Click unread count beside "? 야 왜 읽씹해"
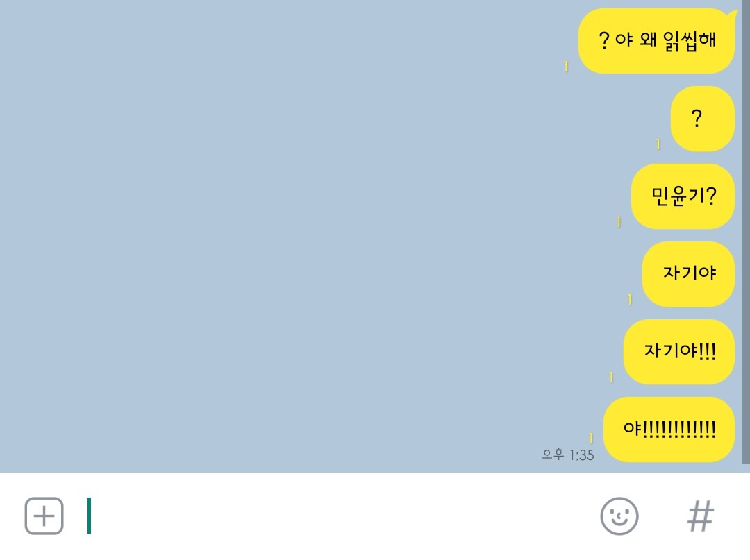The height and width of the screenshot is (560, 750). (x=566, y=67)
